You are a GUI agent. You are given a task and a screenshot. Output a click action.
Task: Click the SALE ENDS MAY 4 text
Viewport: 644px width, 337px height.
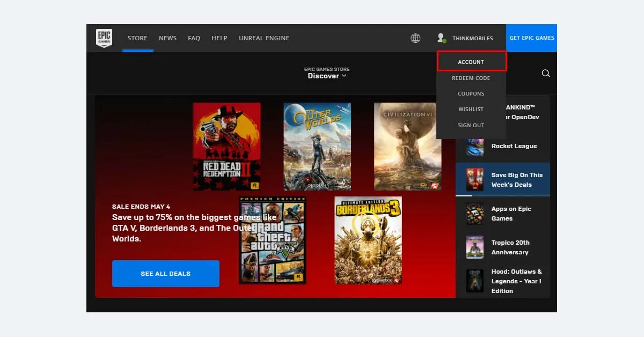point(141,207)
